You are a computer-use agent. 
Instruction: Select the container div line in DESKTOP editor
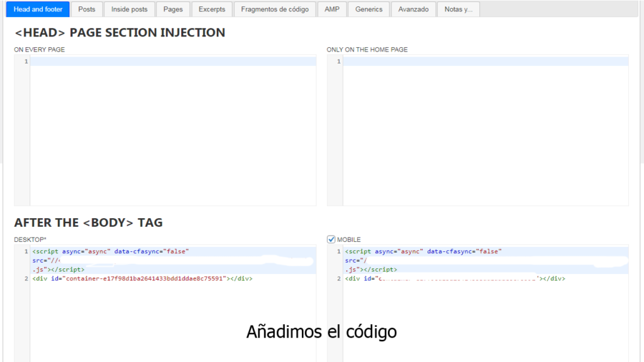pyautogui.click(x=142, y=278)
